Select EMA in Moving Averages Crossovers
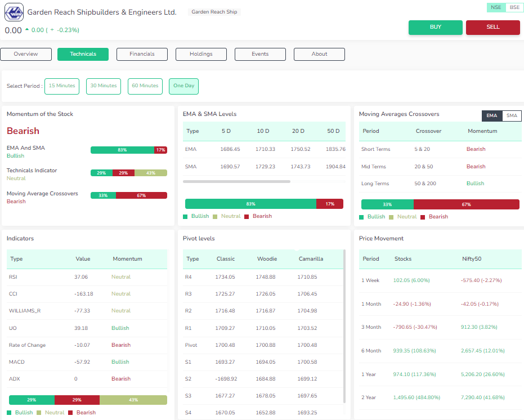The image size is (524, 420). [x=492, y=116]
